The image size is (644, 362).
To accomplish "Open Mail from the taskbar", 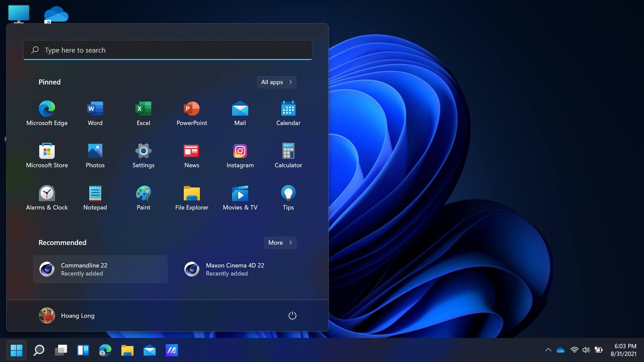I will tap(150, 350).
